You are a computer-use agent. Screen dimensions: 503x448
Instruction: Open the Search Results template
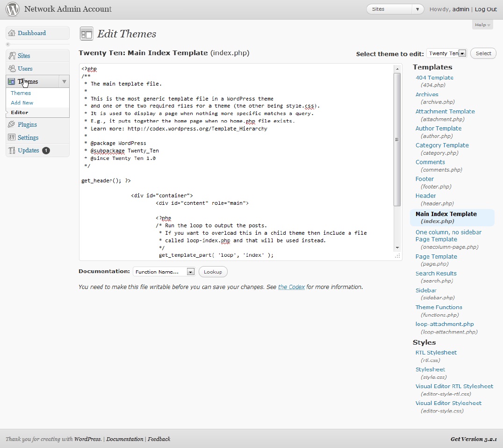pyautogui.click(x=436, y=274)
